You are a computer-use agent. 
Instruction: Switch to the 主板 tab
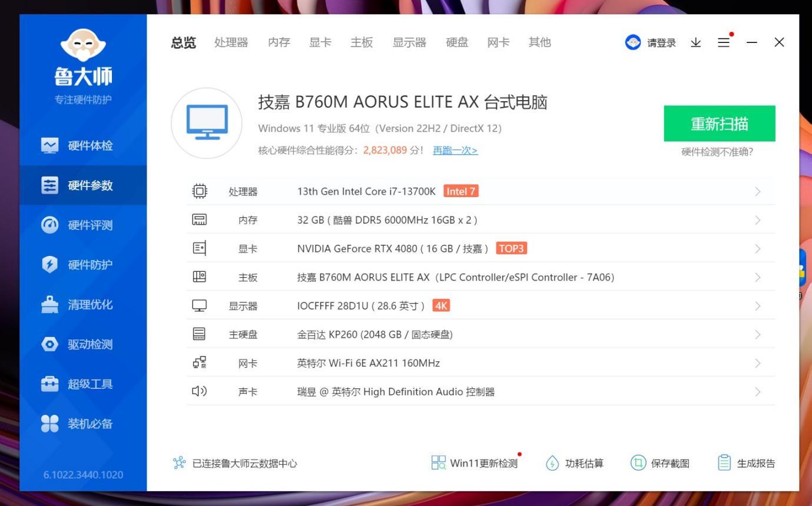tap(362, 42)
